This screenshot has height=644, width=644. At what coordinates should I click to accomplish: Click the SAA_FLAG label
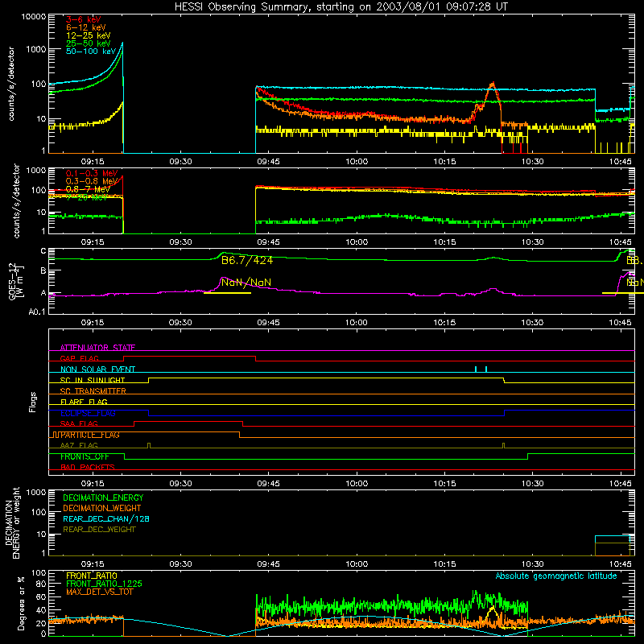point(79,424)
